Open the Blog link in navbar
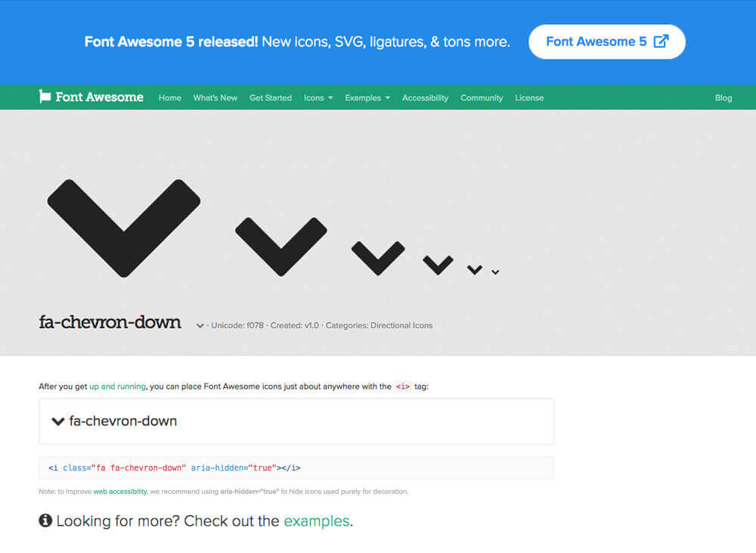The width and height of the screenshot is (756, 553). (x=723, y=98)
